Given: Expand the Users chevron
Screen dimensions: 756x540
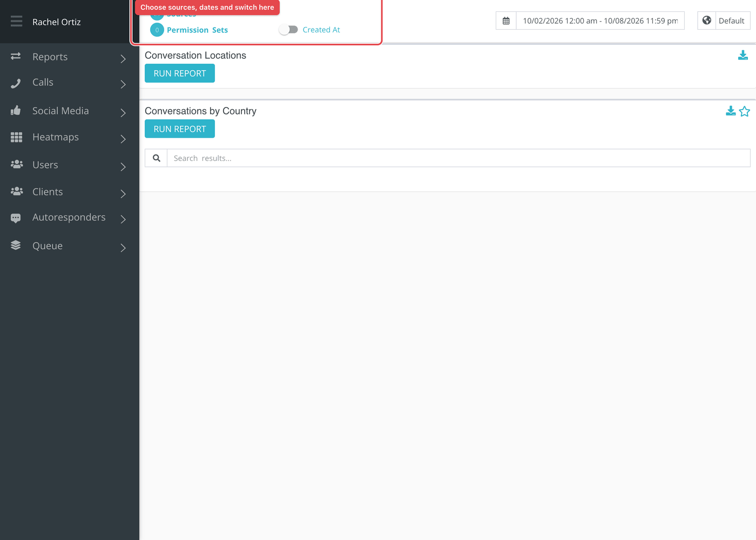Looking at the screenshot, I should point(123,166).
